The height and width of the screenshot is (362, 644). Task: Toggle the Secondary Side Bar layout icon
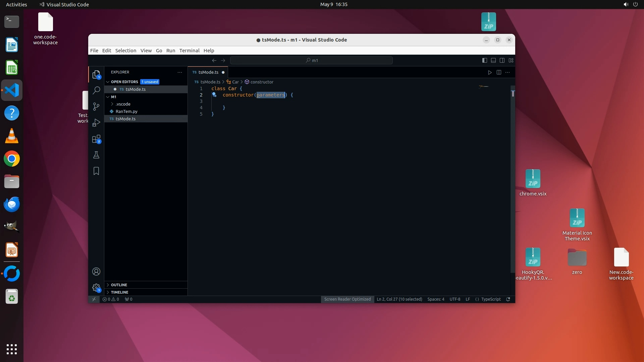(x=502, y=60)
